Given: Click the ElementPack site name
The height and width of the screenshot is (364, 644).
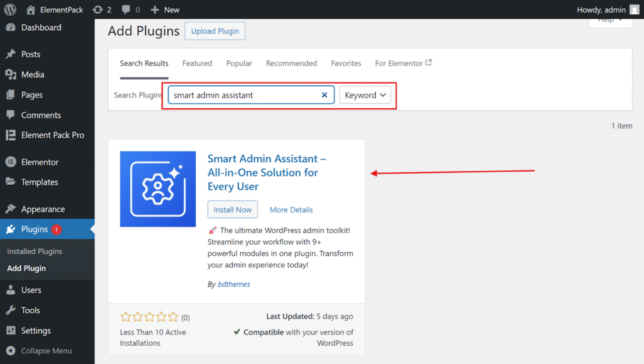Looking at the screenshot, I should 62,9.
